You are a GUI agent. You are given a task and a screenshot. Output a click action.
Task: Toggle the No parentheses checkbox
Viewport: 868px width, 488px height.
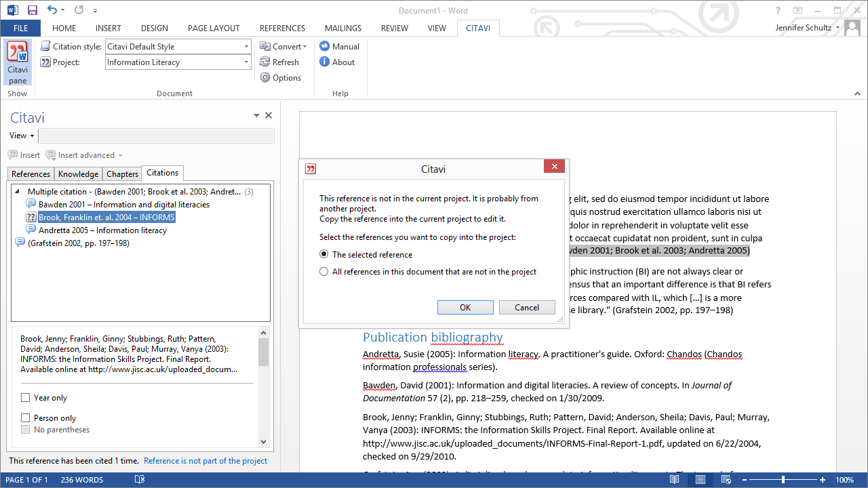click(x=26, y=430)
